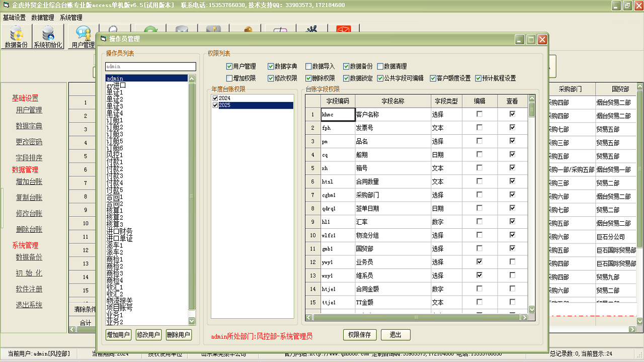The width and height of the screenshot is (644, 362).
Task: Toggle edit checkbox for 客户名称 row
Action: coord(479,114)
